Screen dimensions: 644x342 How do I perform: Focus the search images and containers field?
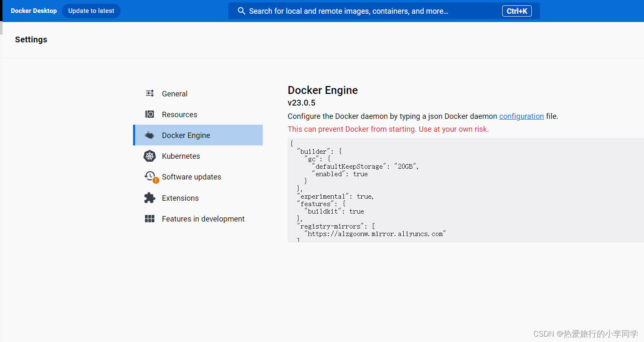pos(384,11)
